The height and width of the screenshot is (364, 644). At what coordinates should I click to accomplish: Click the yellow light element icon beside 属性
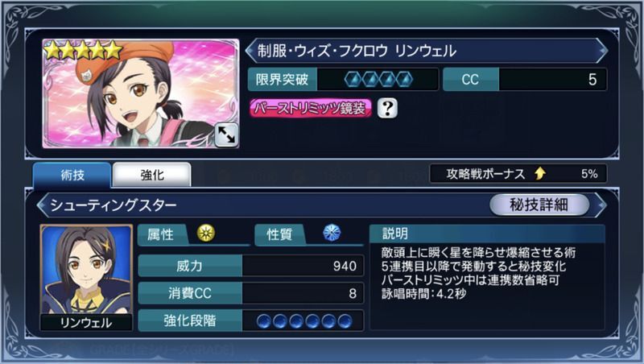point(206,233)
